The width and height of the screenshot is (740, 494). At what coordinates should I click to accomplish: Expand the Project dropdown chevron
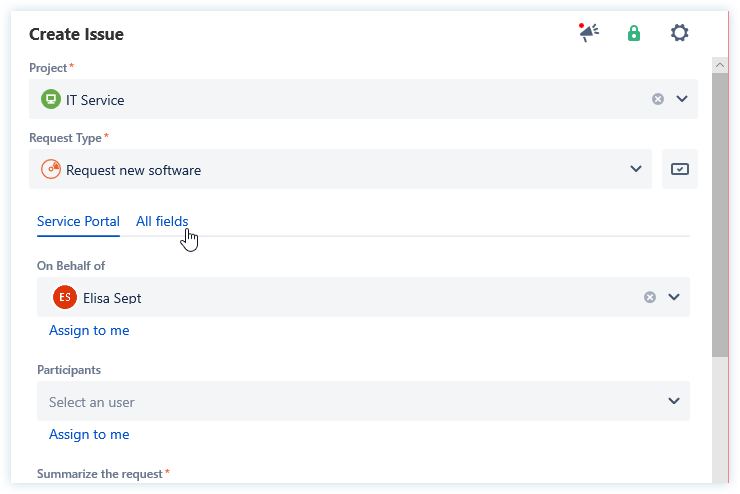tap(682, 99)
